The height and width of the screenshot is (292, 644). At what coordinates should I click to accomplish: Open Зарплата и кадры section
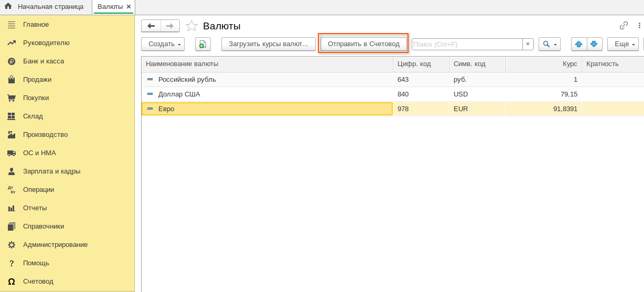click(x=51, y=171)
